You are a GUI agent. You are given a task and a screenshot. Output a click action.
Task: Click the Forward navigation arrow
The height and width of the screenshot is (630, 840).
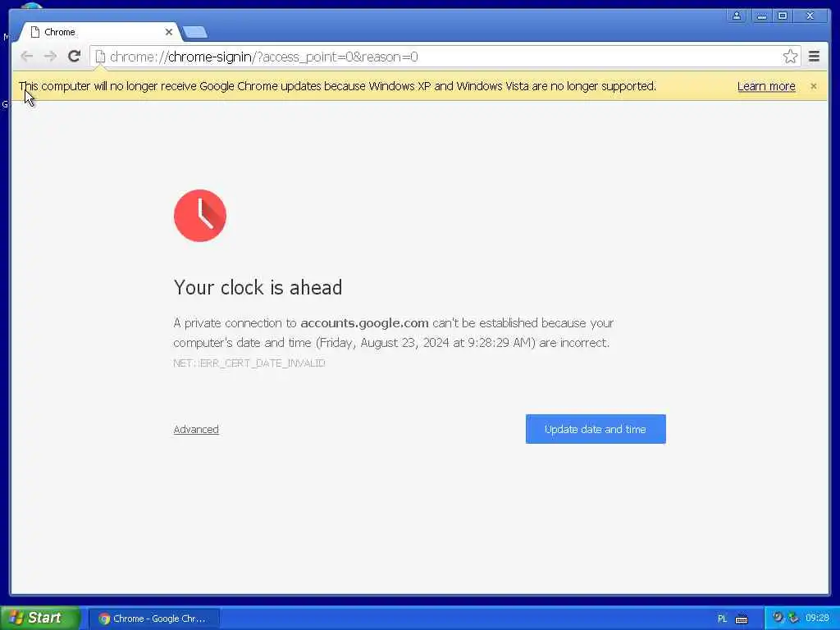tap(50, 57)
